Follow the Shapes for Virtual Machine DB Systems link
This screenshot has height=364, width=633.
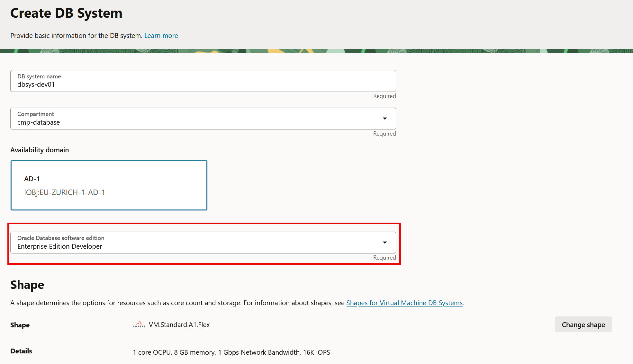click(404, 303)
